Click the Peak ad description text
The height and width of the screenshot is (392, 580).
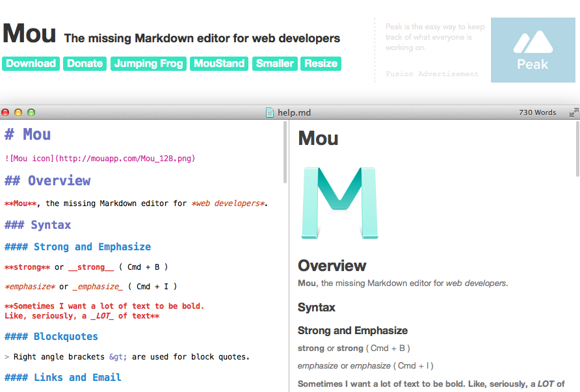435,37
